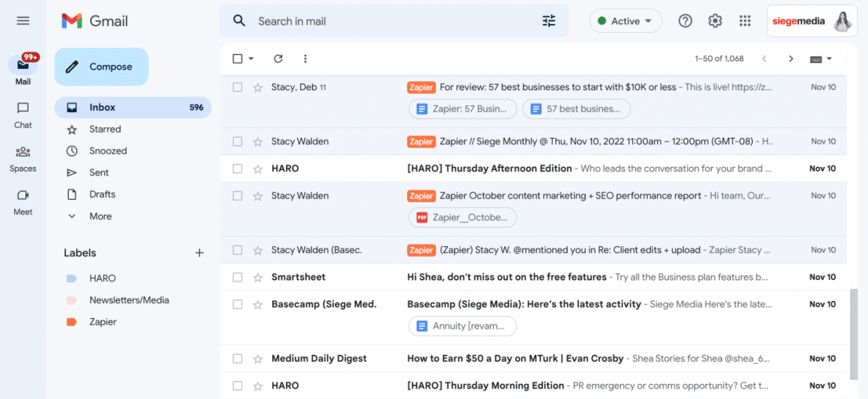Click the Support help question mark icon
Screen dimensions: 868x399
[685, 21]
